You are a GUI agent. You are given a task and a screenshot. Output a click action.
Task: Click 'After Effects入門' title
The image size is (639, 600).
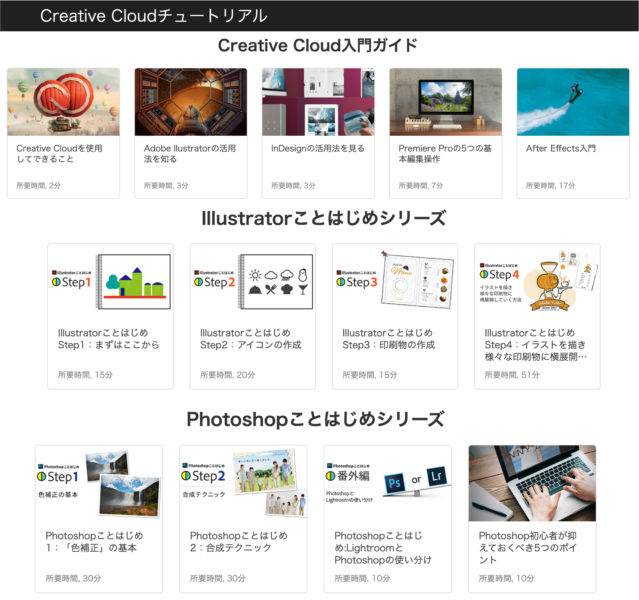561,148
